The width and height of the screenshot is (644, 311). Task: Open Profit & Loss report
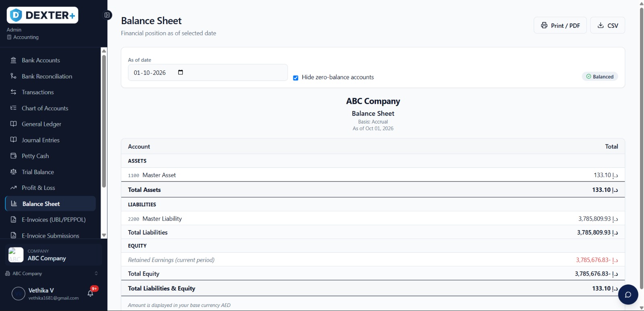point(39,188)
